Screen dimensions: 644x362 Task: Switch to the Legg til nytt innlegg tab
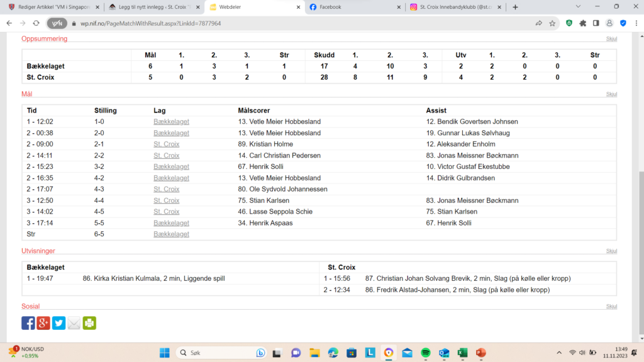pos(153,7)
